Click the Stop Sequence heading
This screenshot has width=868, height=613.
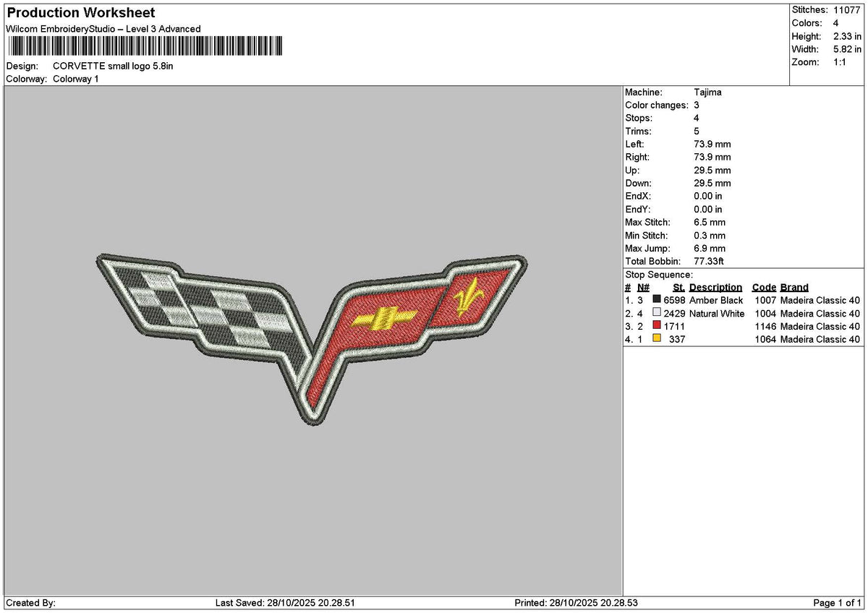click(x=659, y=275)
